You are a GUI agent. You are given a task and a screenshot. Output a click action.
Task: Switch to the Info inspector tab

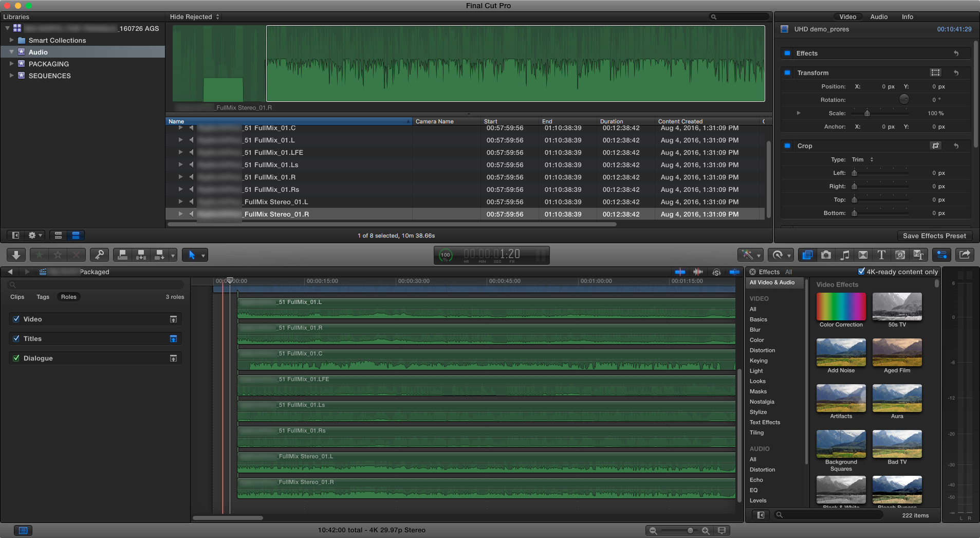908,16
